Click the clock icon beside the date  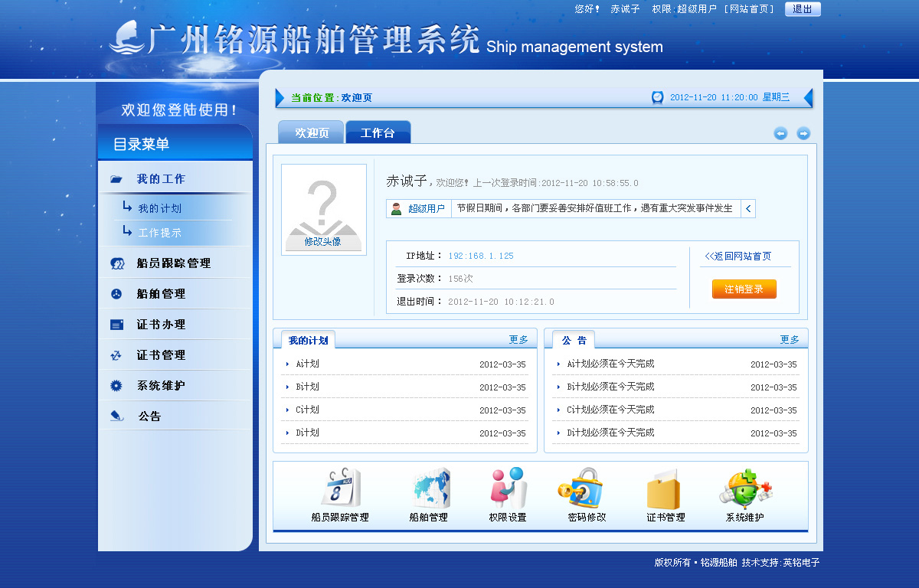tap(657, 97)
